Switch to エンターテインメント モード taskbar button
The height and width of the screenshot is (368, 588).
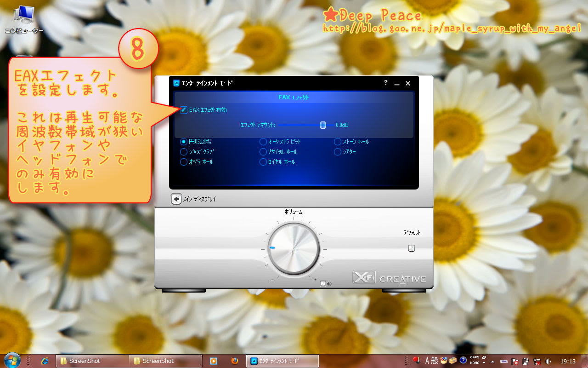click(283, 361)
